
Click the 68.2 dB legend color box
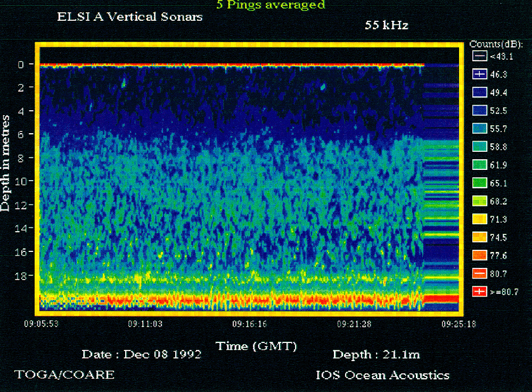pos(480,201)
